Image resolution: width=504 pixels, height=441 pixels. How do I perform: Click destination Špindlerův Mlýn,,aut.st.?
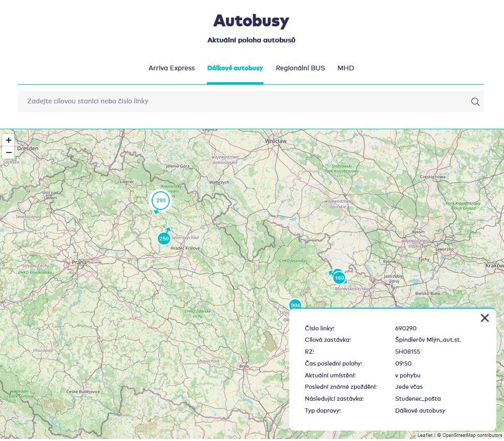tap(428, 340)
